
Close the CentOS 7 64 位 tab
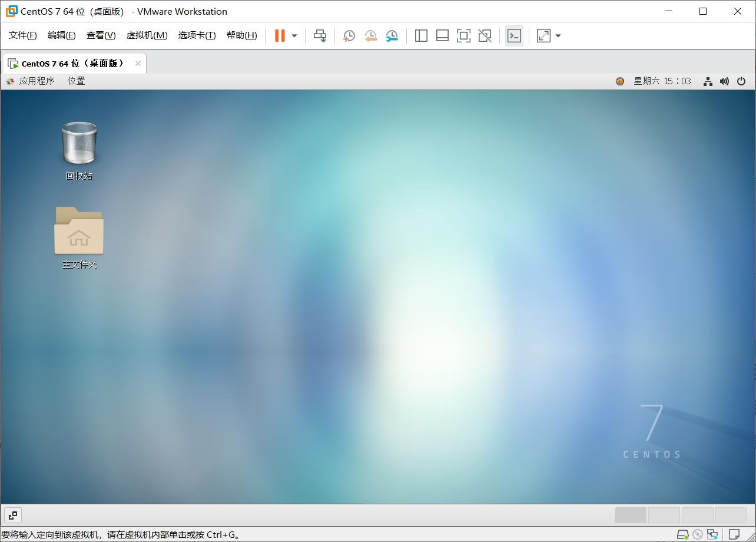click(138, 64)
